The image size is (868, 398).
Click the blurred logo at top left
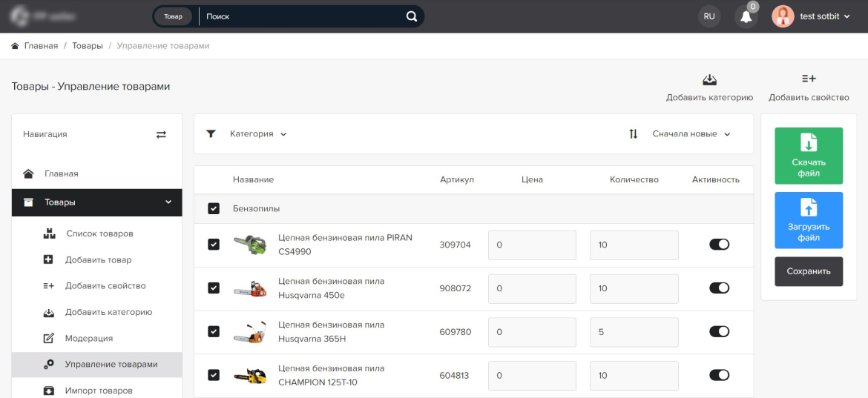[x=45, y=16]
